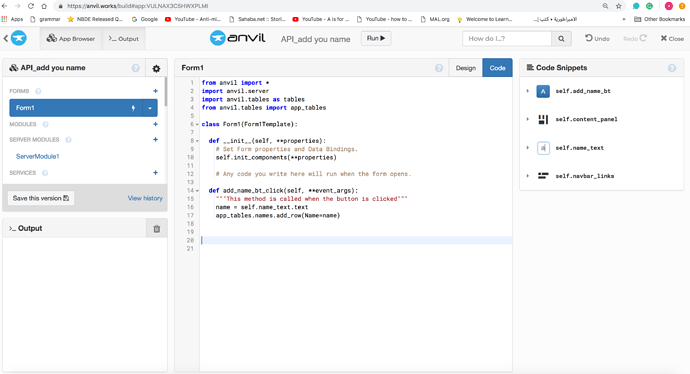Expand the self.navbar_links snippet
690x374 pixels.
528,176
